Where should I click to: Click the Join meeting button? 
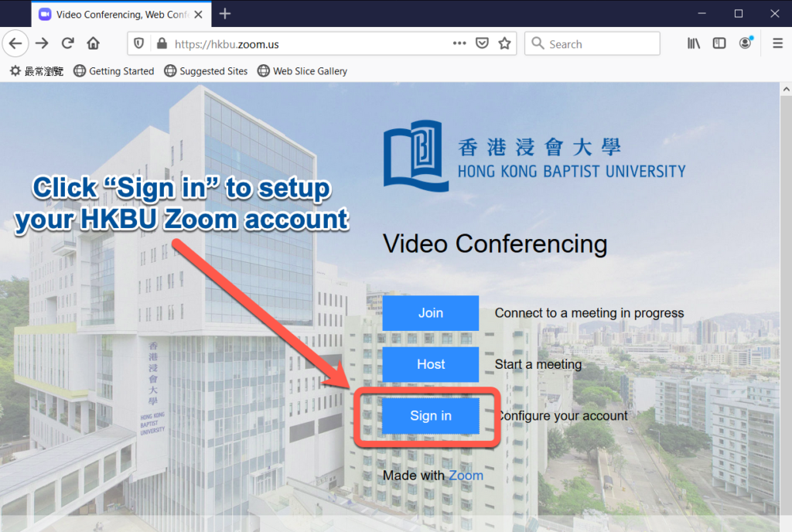pos(430,313)
